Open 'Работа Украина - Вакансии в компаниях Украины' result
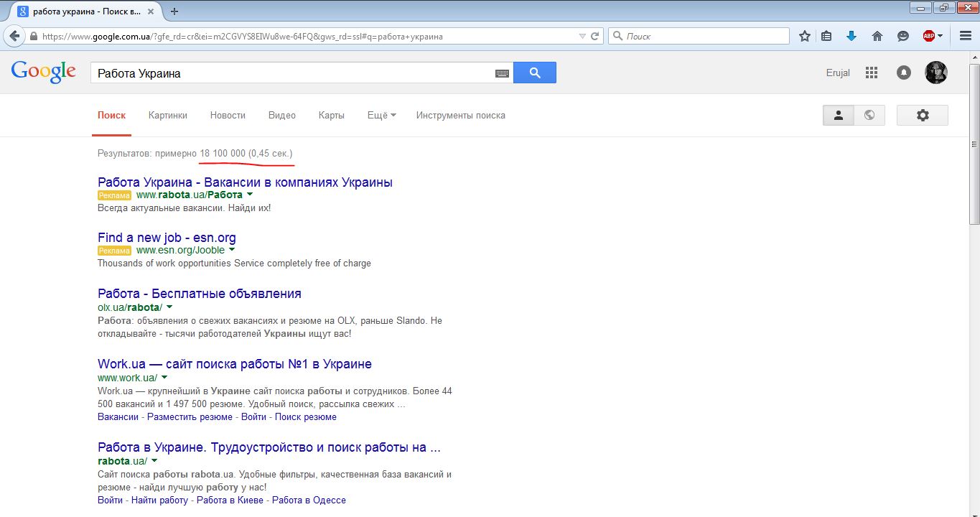980x517 pixels. tap(245, 182)
